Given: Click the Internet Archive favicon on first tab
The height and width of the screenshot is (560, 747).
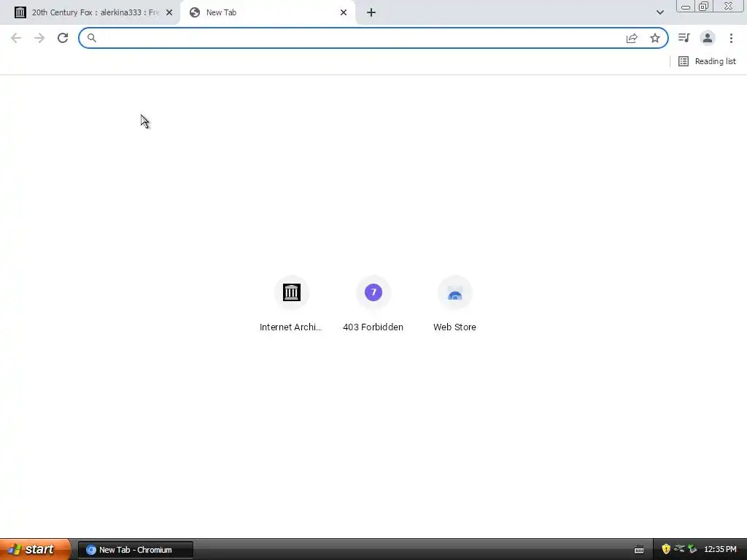Looking at the screenshot, I should point(20,13).
